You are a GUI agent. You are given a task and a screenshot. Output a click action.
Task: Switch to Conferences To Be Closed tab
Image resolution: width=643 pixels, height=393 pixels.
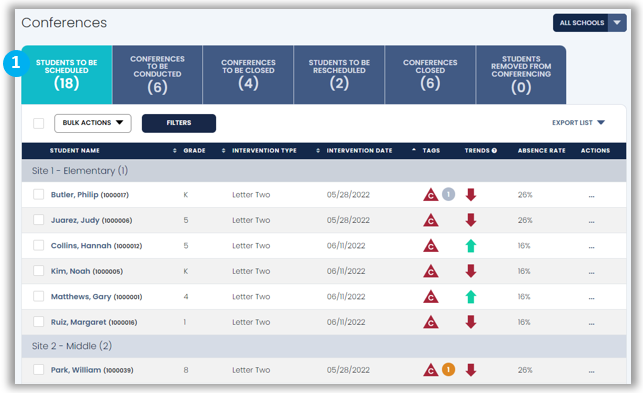point(248,74)
